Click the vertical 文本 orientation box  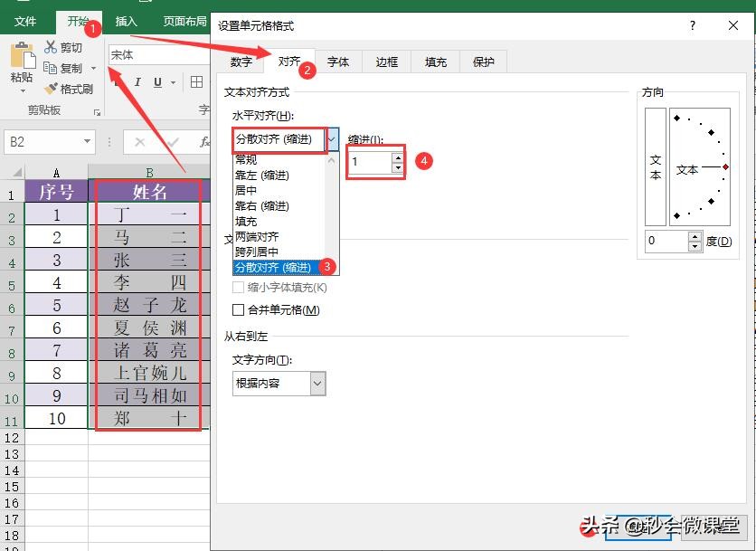656,167
